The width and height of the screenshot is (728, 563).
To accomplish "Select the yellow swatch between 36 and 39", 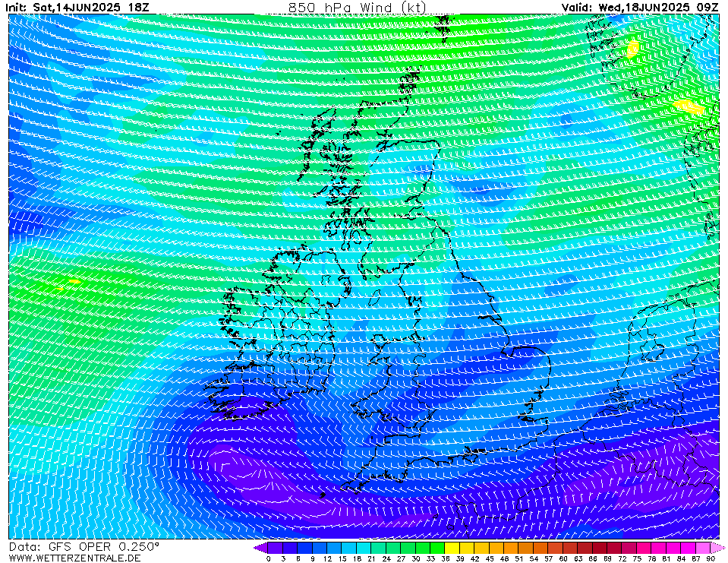I will 452,548.
